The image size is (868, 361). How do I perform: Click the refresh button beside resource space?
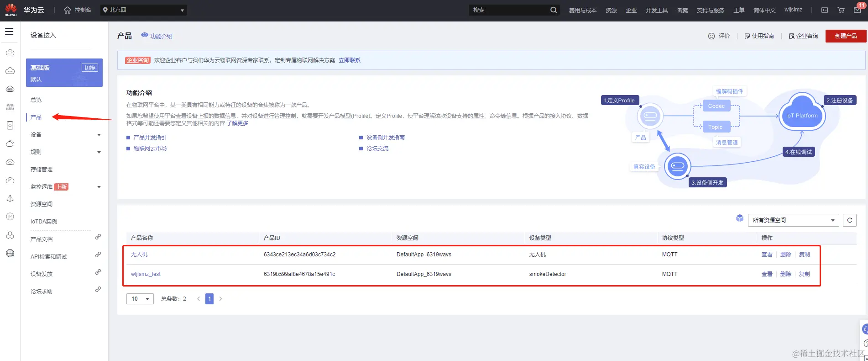850,220
